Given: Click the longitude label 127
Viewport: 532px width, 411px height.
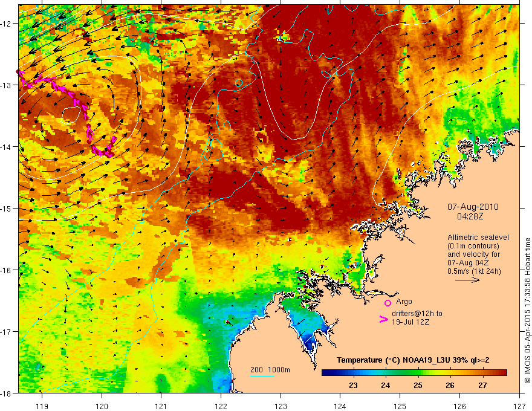Looking at the screenshot, I should click(519, 406).
